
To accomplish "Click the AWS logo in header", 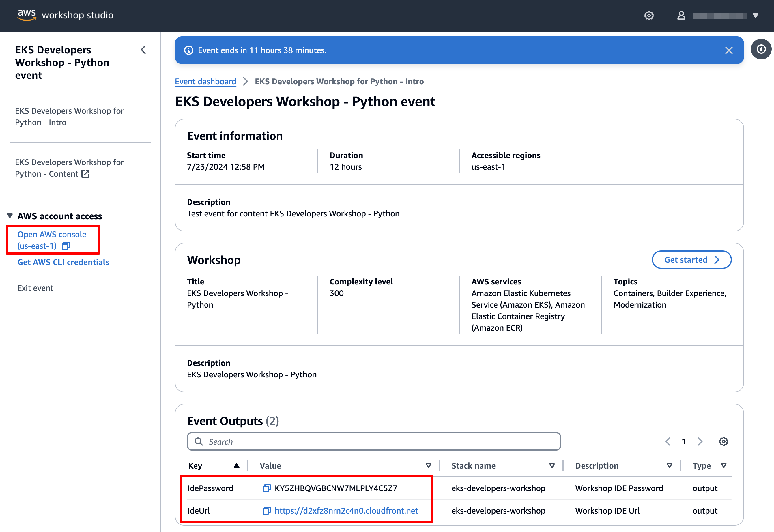I will click(x=27, y=15).
